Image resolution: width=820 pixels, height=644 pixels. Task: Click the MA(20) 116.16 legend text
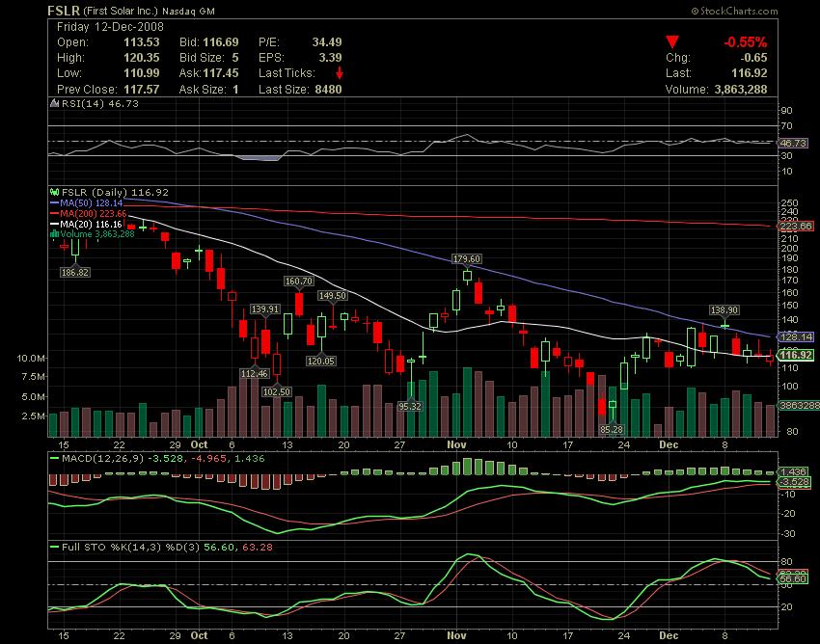[x=91, y=225]
